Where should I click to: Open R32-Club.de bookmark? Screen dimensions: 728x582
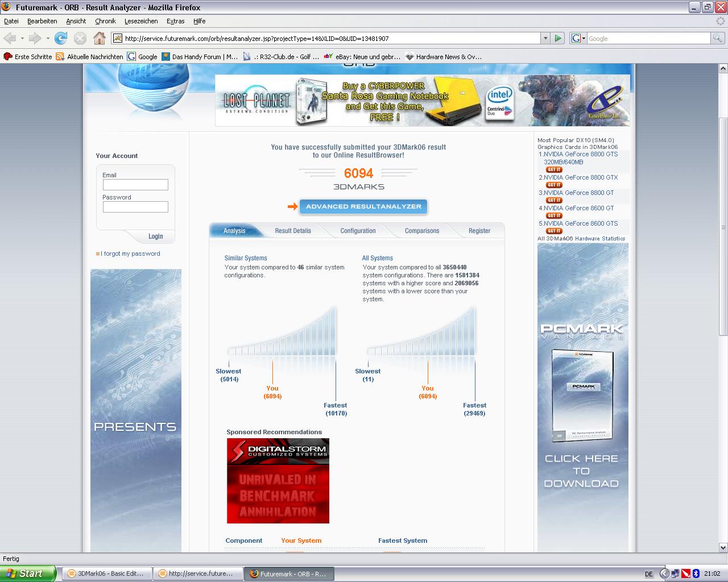(x=281, y=57)
